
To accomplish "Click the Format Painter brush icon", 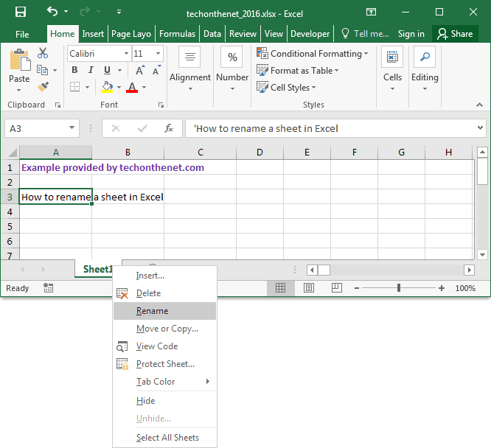I will [43, 87].
